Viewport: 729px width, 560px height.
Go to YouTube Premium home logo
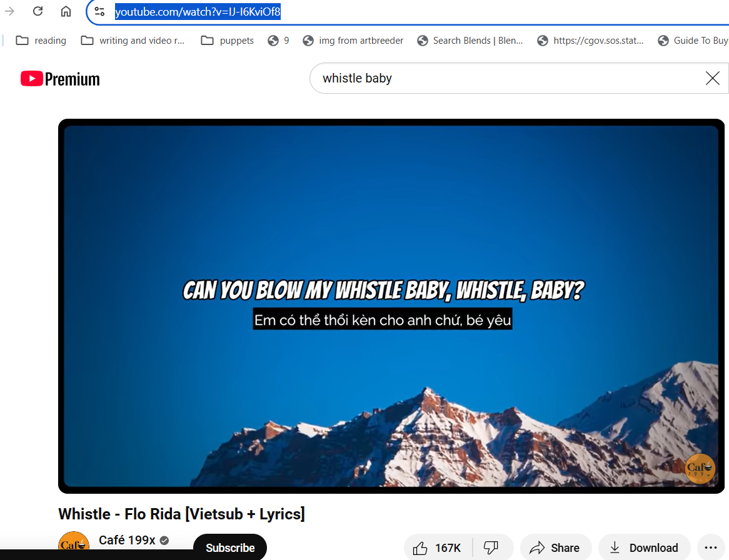coord(60,79)
